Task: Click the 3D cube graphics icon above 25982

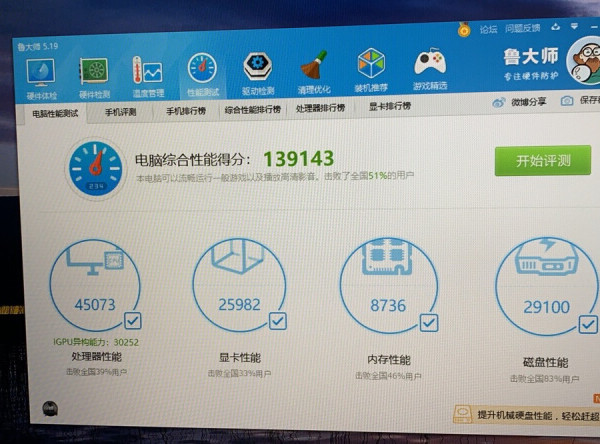Action: (237, 256)
